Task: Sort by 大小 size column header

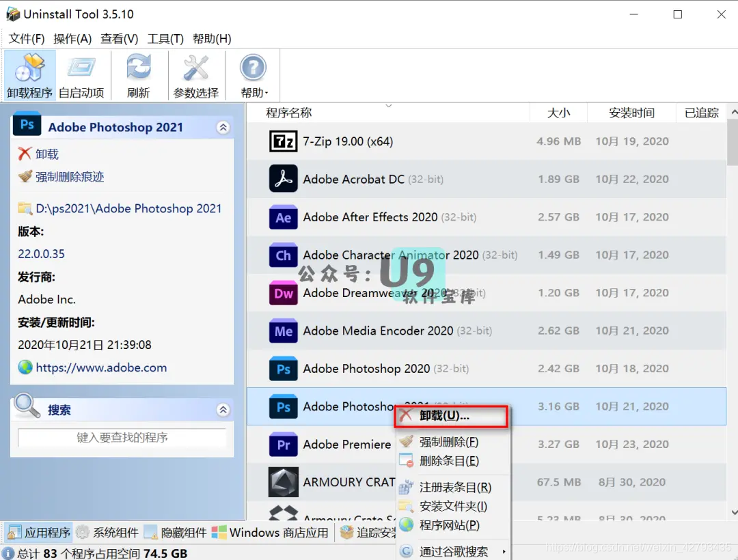Action: tap(558, 113)
